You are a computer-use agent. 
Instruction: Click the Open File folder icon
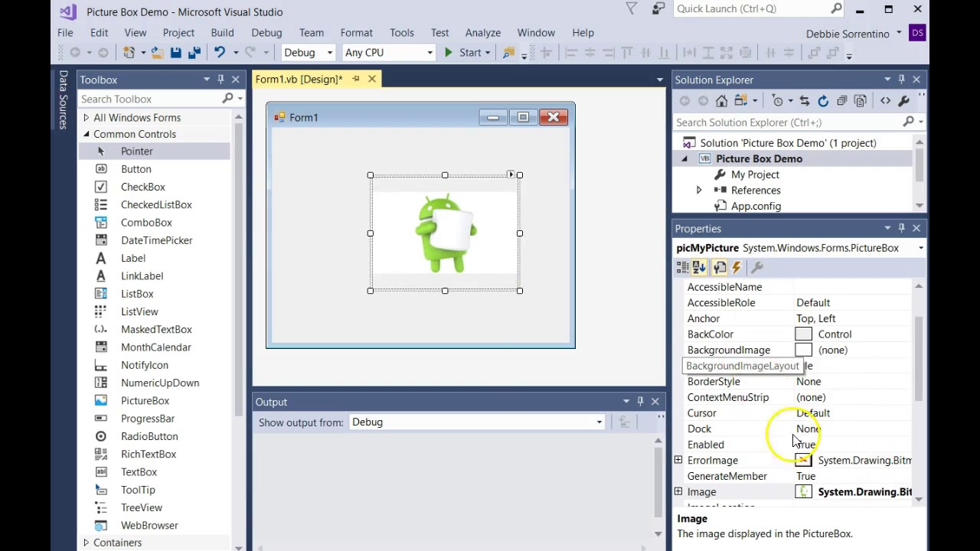(x=157, y=53)
